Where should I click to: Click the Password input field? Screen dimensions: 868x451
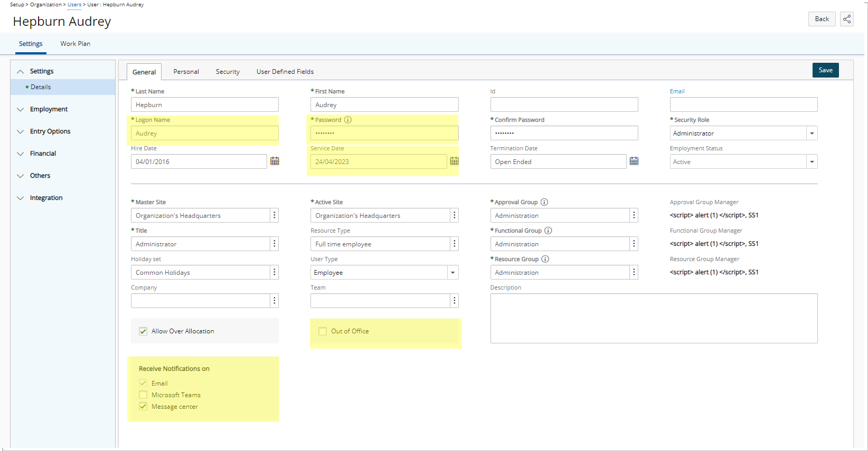click(384, 133)
